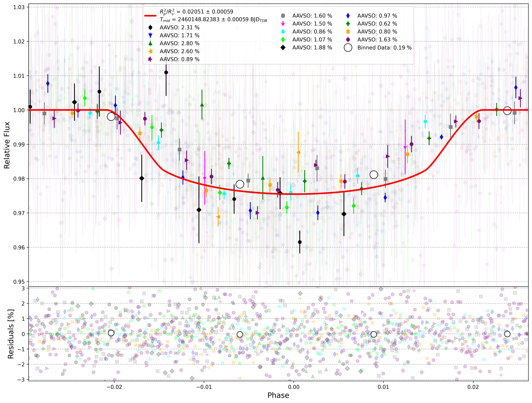Click the 0.97 flux tick label

click(19, 213)
